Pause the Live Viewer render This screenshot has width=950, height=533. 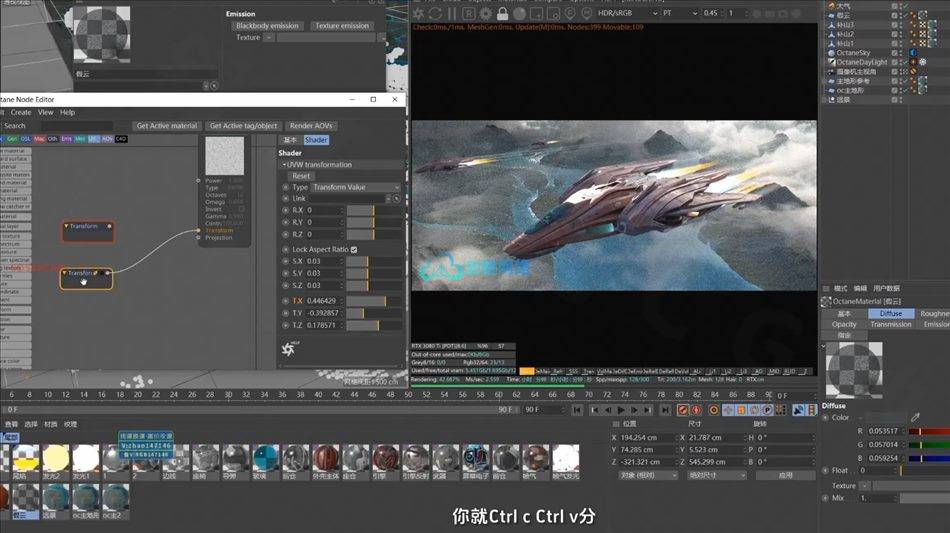(x=452, y=13)
